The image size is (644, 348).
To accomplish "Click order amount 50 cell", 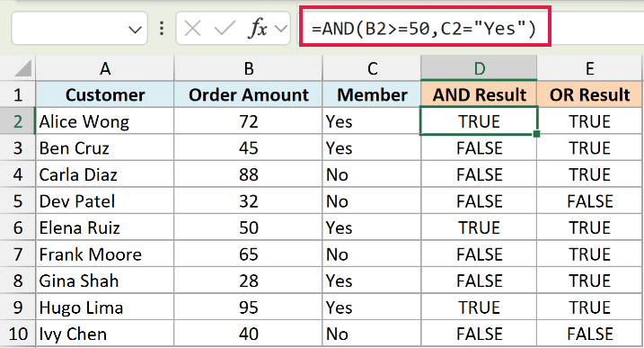I will [249, 228].
